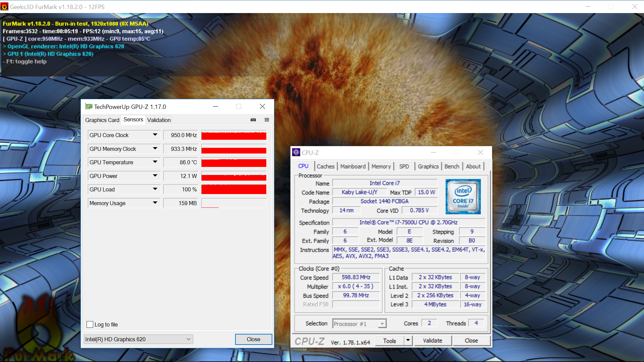
Task: Open the Graphics tab in CPU-Z
Action: (428, 167)
